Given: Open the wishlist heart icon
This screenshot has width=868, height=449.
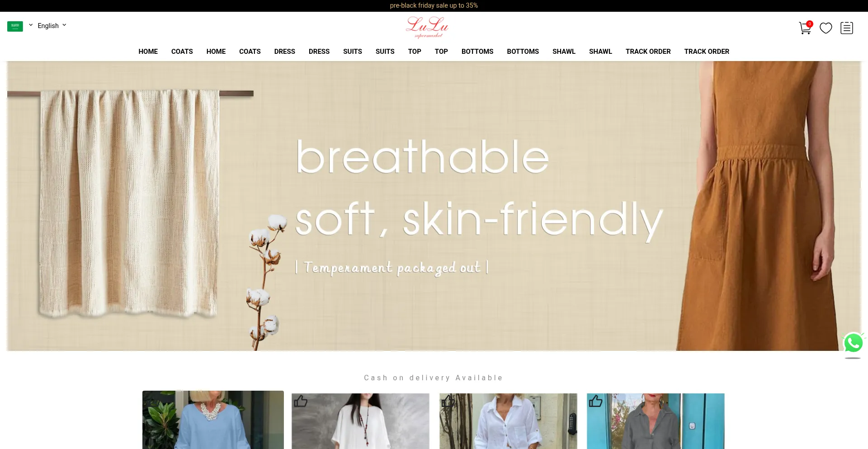Looking at the screenshot, I should (x=826, y=28).
